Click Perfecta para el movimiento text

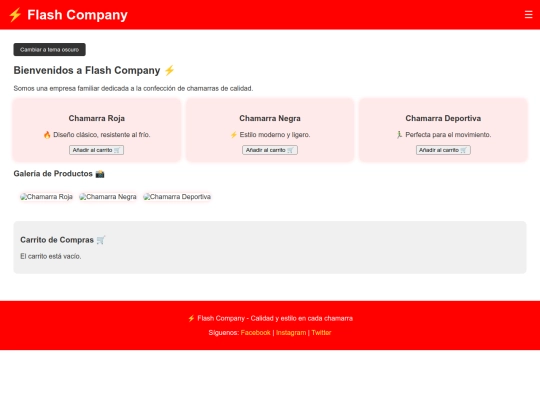[x=448, y=135]
